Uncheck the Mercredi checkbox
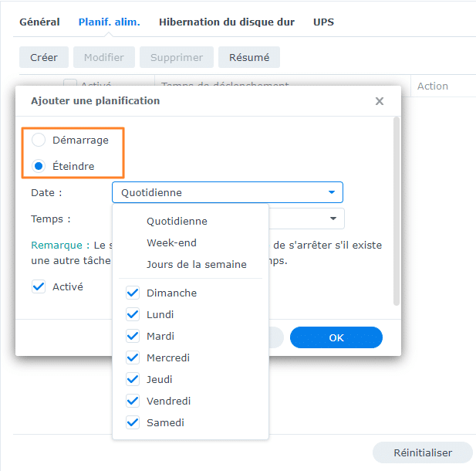This screenshot has width=476, height=471. click(x=133, y=358)
